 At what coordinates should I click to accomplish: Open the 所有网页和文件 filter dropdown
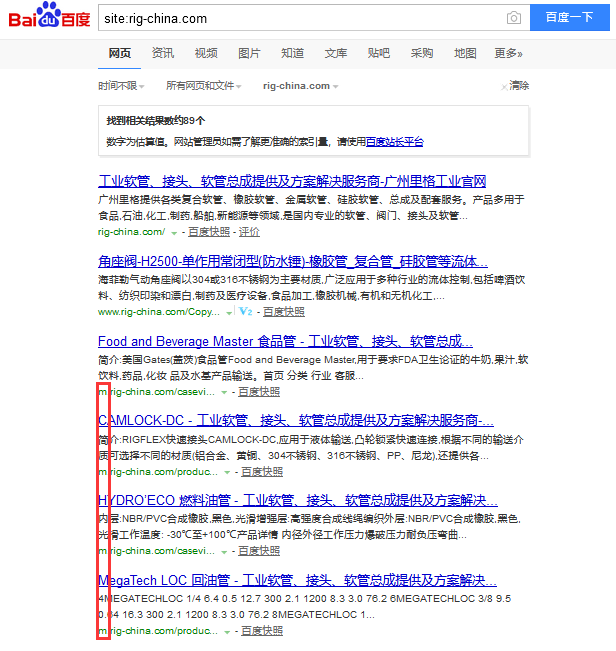(x=203, y=86)
